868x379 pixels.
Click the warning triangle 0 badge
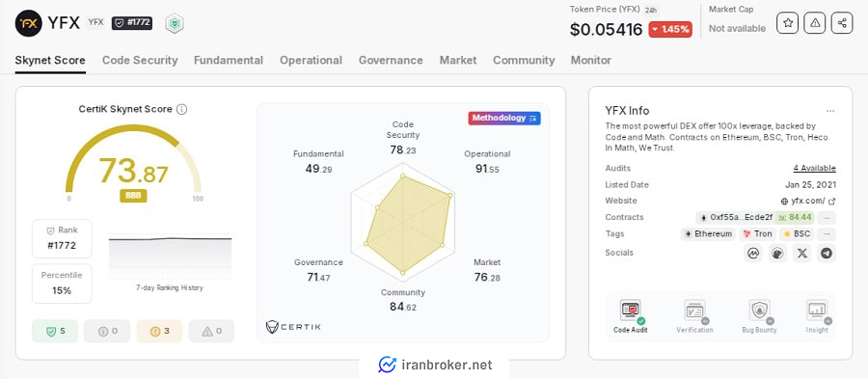point(211,331)
